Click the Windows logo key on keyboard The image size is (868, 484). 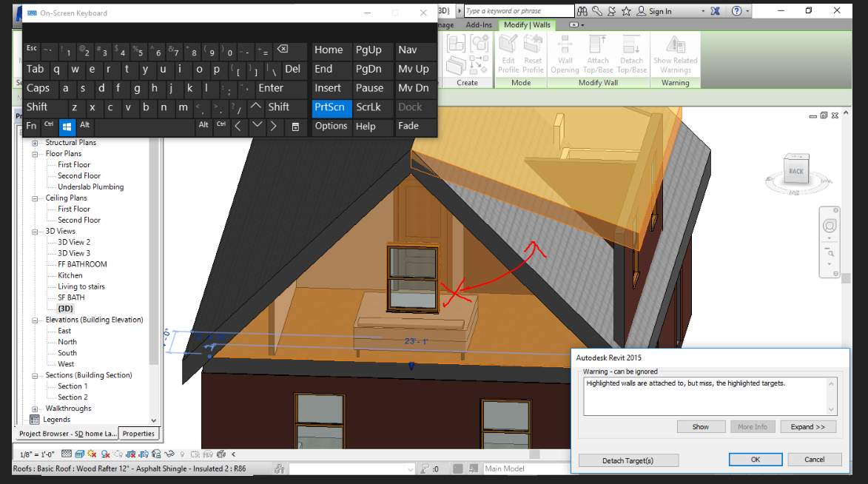click(67, 127)
